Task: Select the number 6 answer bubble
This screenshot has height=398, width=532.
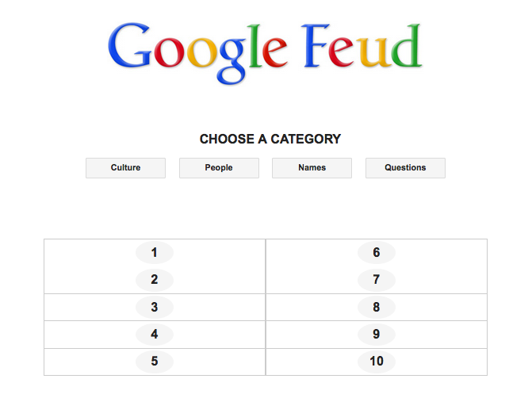Action: (377, 253)
